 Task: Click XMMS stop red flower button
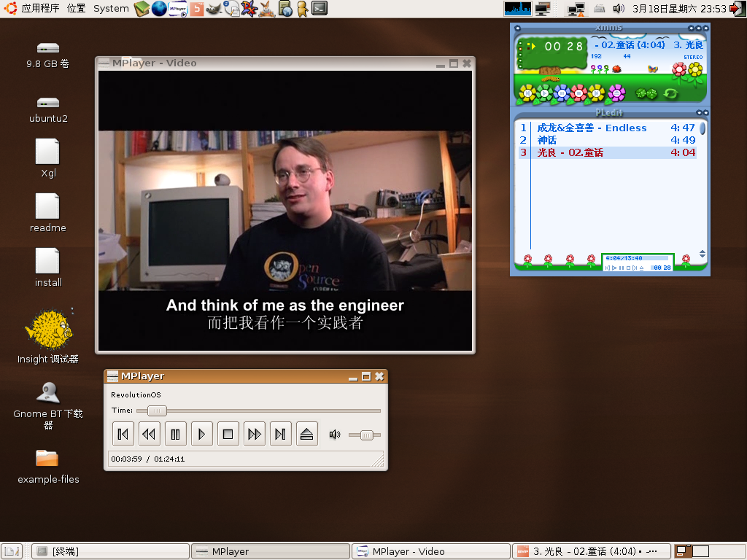coord(578,93)
